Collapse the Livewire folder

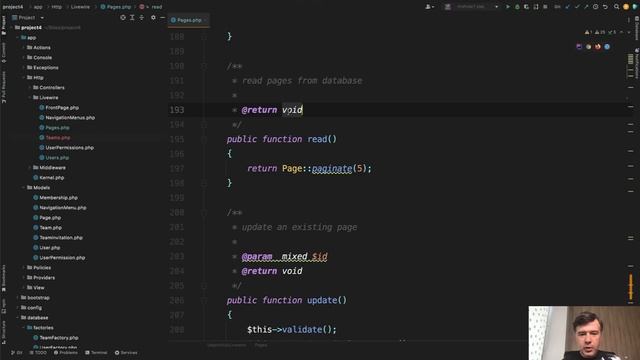tap(30, 98)
